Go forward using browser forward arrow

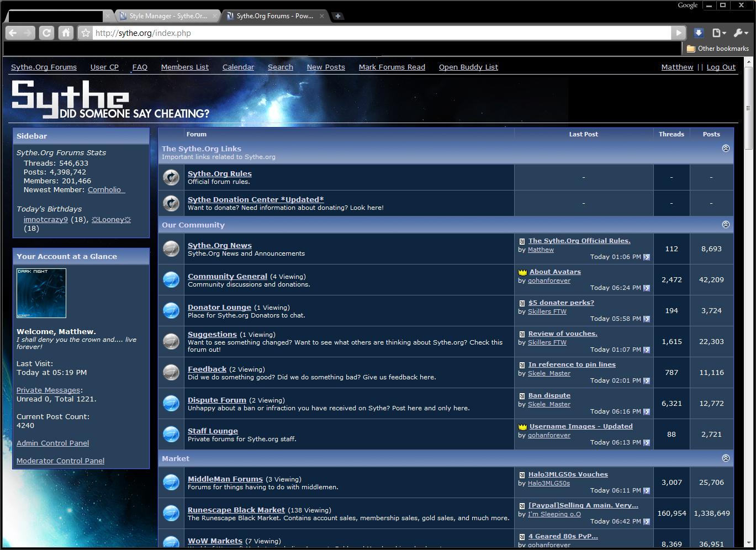28,33
